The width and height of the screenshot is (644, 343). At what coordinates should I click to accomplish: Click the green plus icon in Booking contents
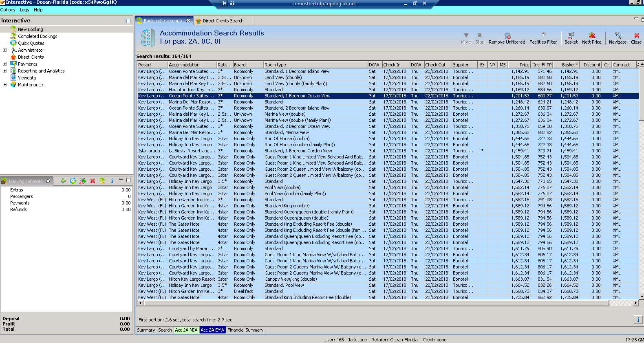(63, 181)
